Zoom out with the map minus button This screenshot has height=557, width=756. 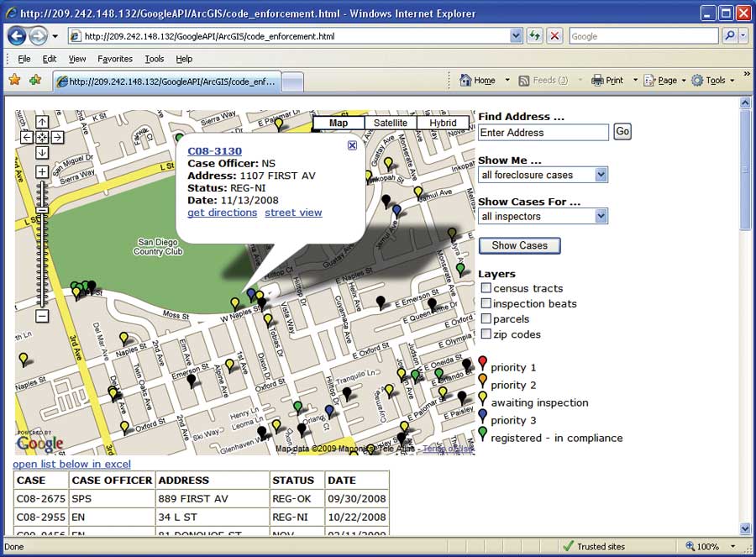[x=42, y=317]
